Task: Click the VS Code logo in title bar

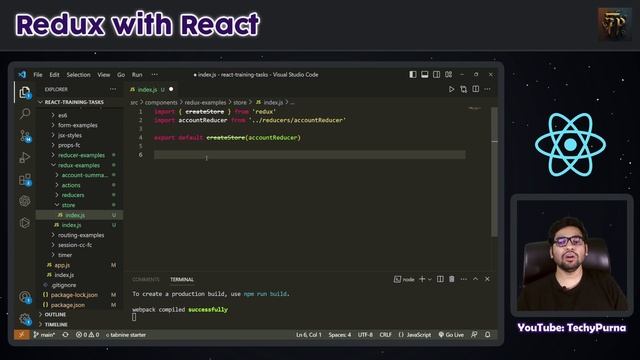Action: point(22,74)
